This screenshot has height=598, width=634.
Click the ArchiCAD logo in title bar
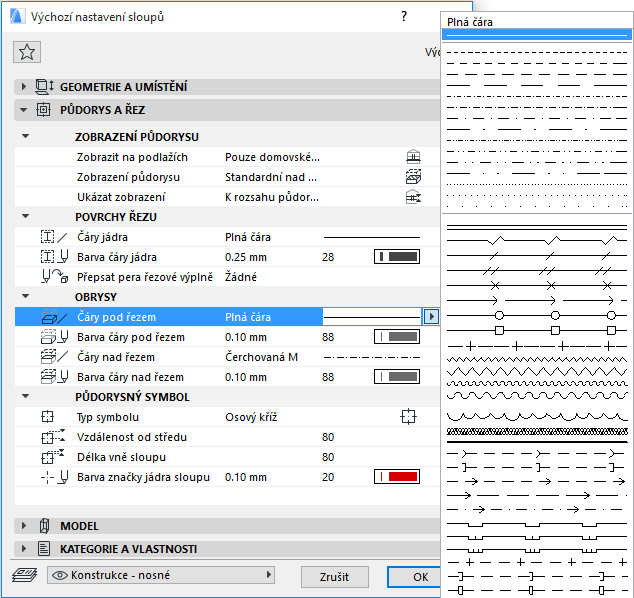[x=17, y=17]
